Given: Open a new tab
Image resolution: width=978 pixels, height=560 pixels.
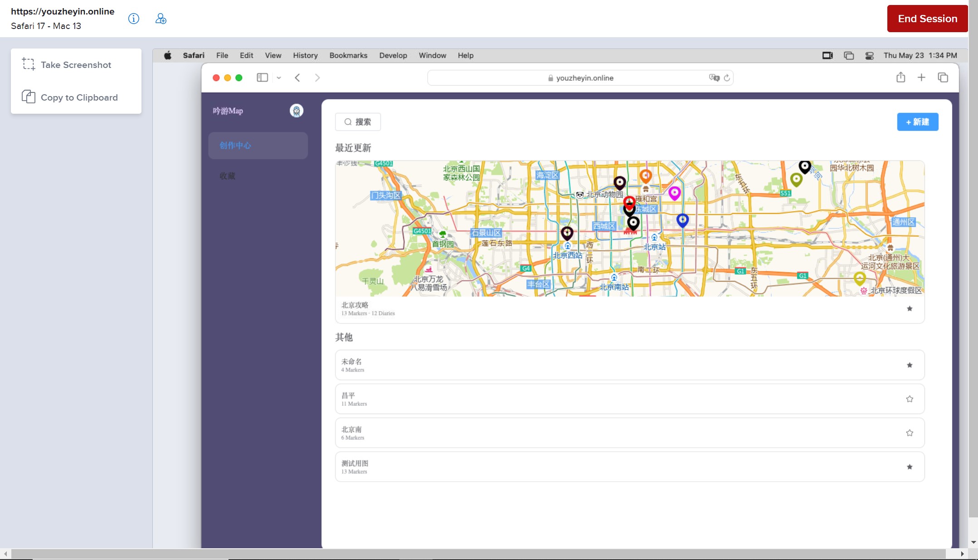Looking at the screenshot, I should [921, 77].
